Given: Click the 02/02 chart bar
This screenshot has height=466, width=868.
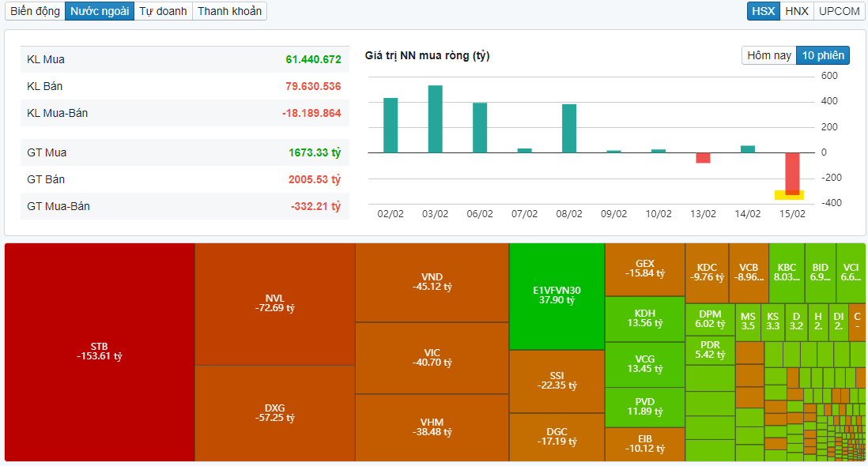Looking at the screenshot, I should pyautogui.click(x=391, y=126).
